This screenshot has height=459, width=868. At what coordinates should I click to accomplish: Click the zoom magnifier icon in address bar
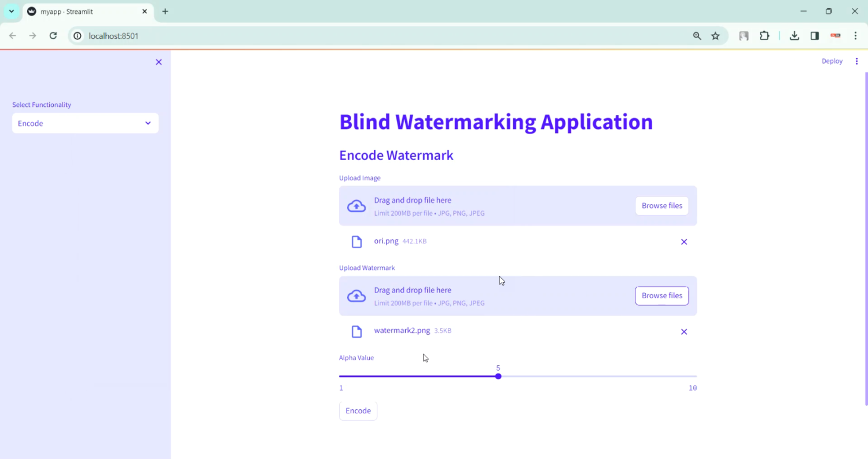(697, 36)
